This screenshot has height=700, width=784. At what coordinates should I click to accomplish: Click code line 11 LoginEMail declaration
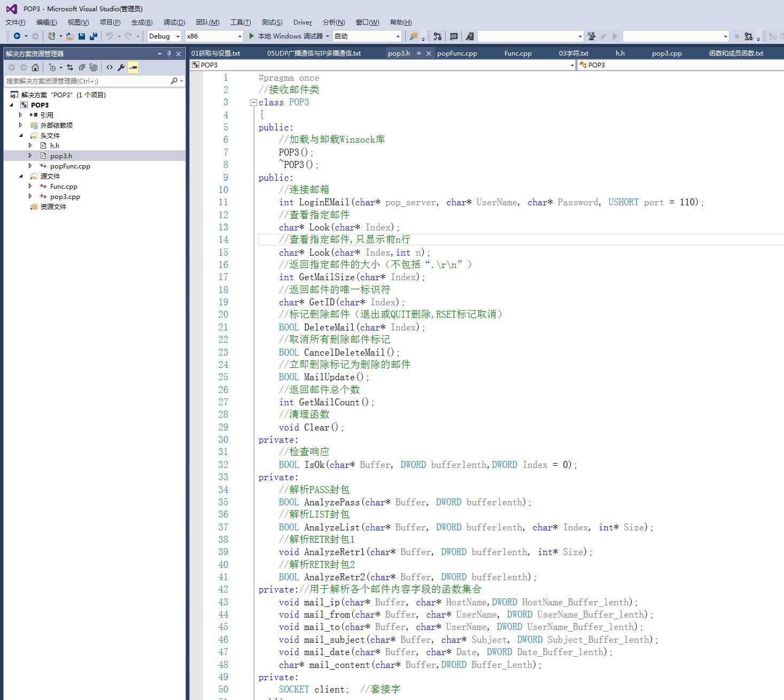(491, 202)
